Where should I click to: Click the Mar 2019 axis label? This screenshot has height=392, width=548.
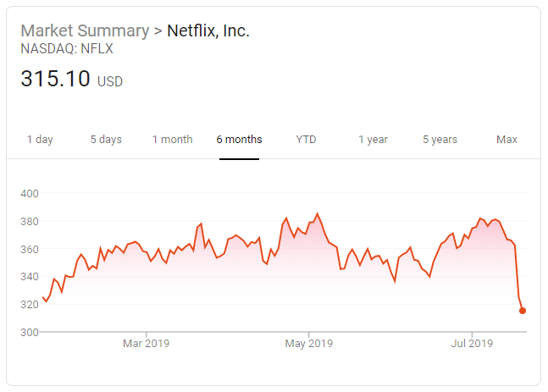[147, 344]
